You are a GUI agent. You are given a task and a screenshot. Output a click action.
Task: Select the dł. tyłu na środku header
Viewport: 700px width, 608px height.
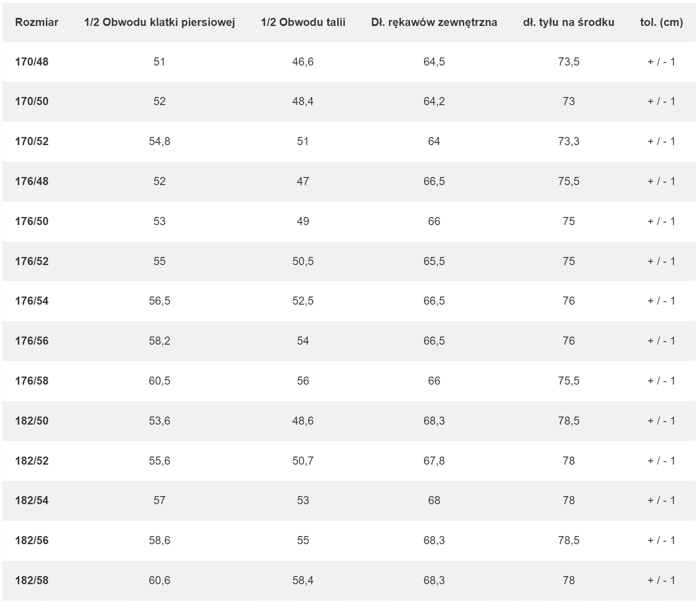click(x=569, y=23)
